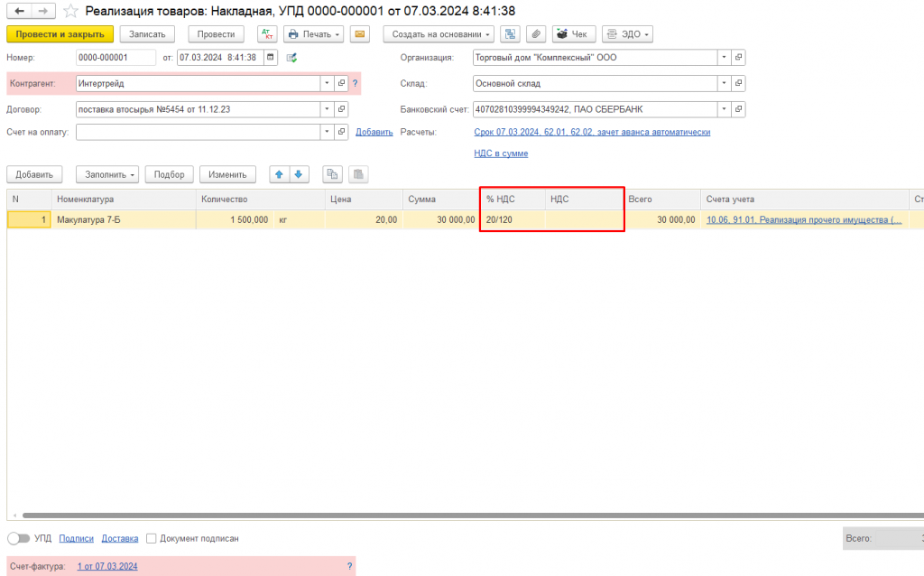The image size is (924, 576).
Task: Click the horizontal table scrollbar
Action: pyautogui.click(x=471, y=516)
